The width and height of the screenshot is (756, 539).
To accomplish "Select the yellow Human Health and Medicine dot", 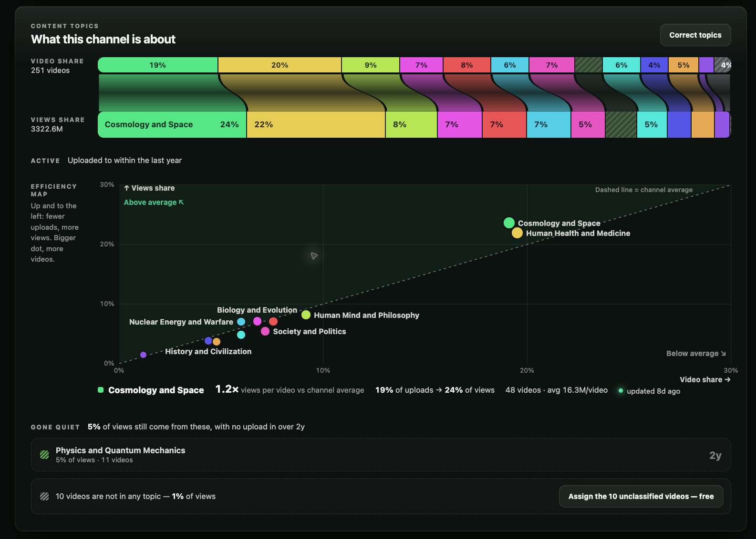I will [x=517, y=233].
